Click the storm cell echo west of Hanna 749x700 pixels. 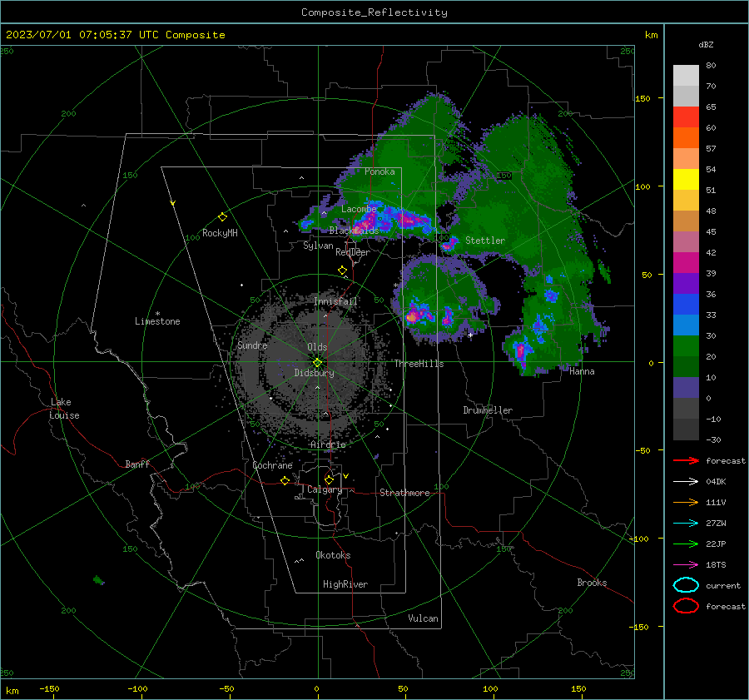click(521, 351)
